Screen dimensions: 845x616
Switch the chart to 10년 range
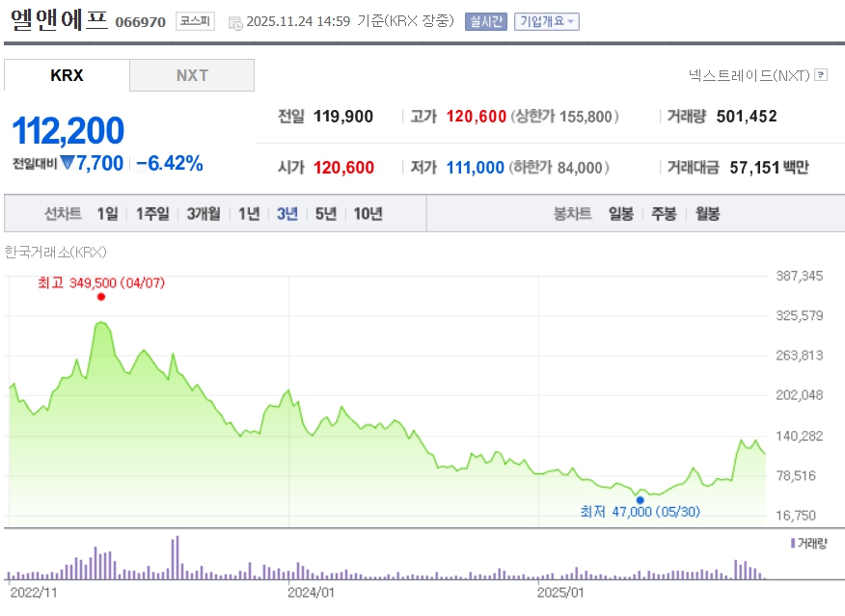[368, 214]
